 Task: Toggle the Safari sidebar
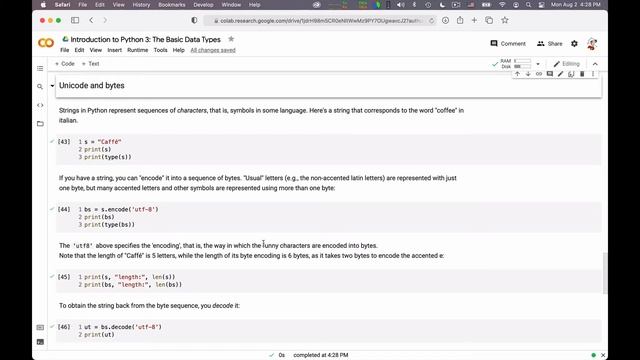pyautogui.click(x=75, y=20)
